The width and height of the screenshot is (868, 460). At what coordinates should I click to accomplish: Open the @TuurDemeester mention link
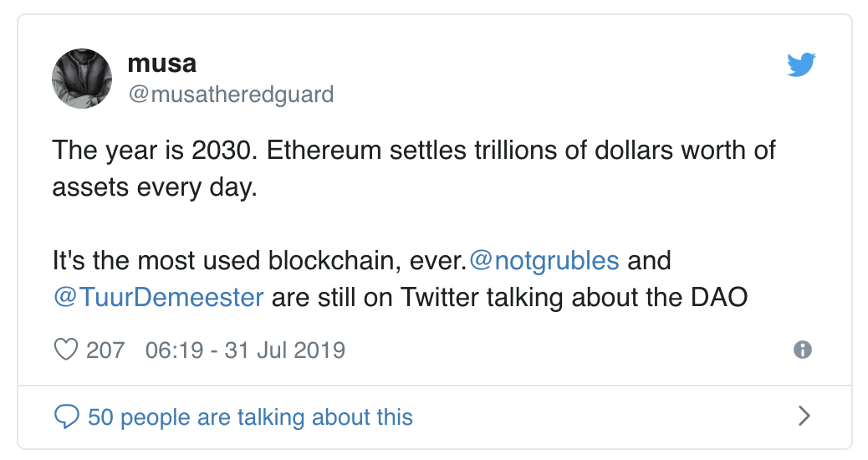[158, 297]
